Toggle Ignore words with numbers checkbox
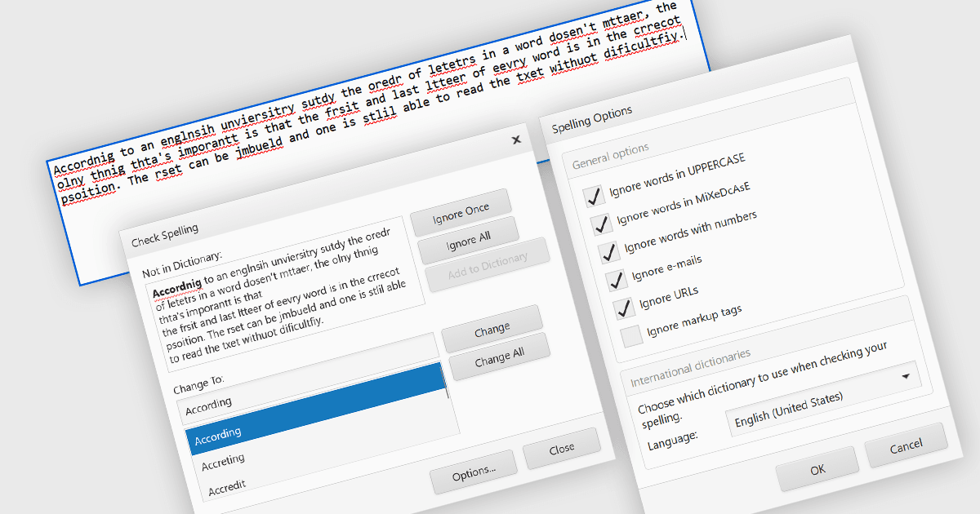This screenshot has height=514, width=980. pyautogui.click(x=609, y=252)
